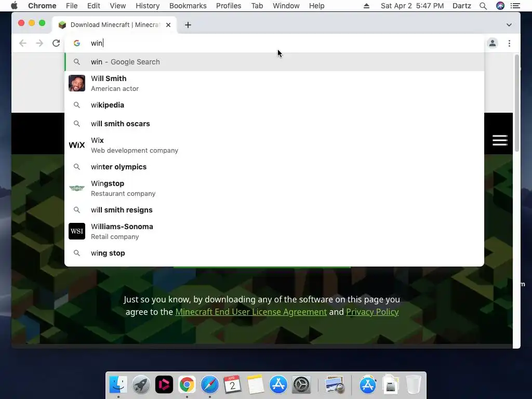Open System Preferences gear in Dock

pos(301,385)
